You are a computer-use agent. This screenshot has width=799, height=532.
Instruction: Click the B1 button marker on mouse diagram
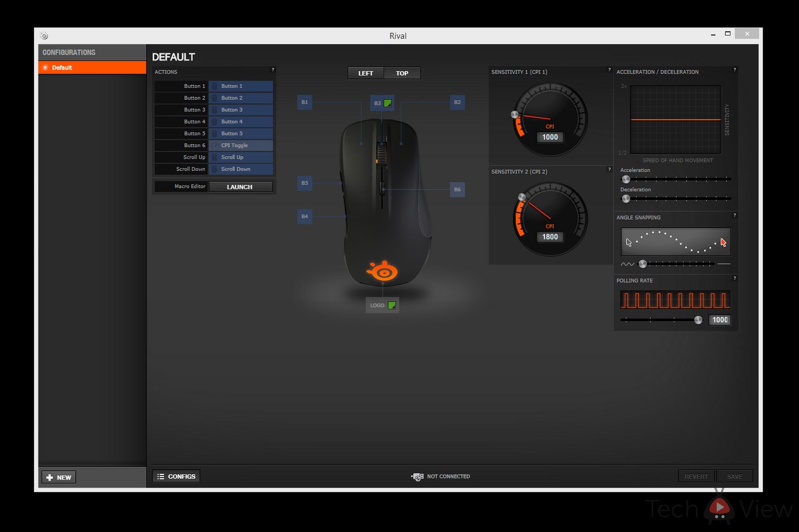click(305, 102)
